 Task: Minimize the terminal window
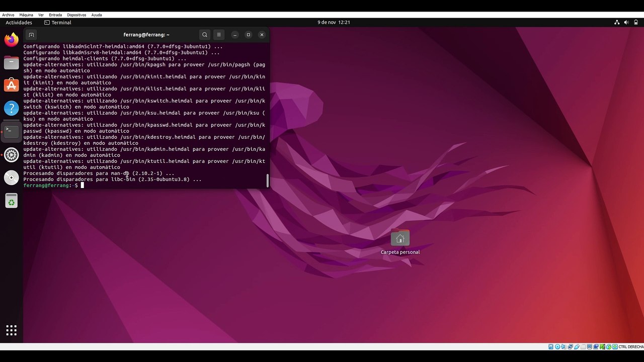(x=234, y=35)
